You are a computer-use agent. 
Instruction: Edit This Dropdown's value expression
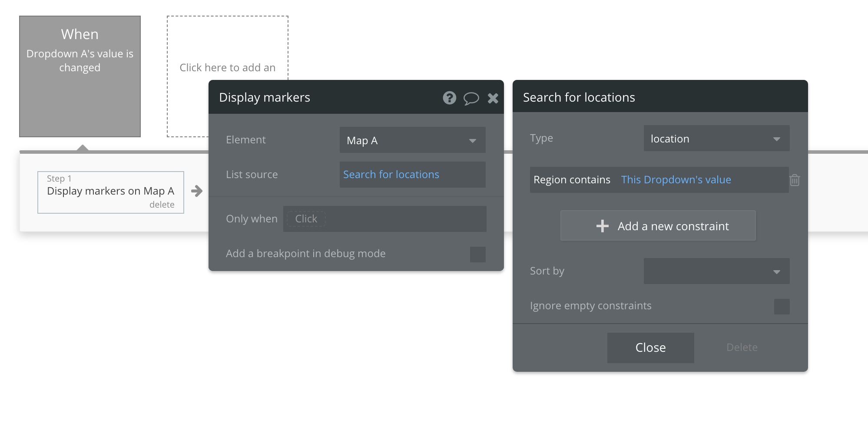tap(676, 180)
